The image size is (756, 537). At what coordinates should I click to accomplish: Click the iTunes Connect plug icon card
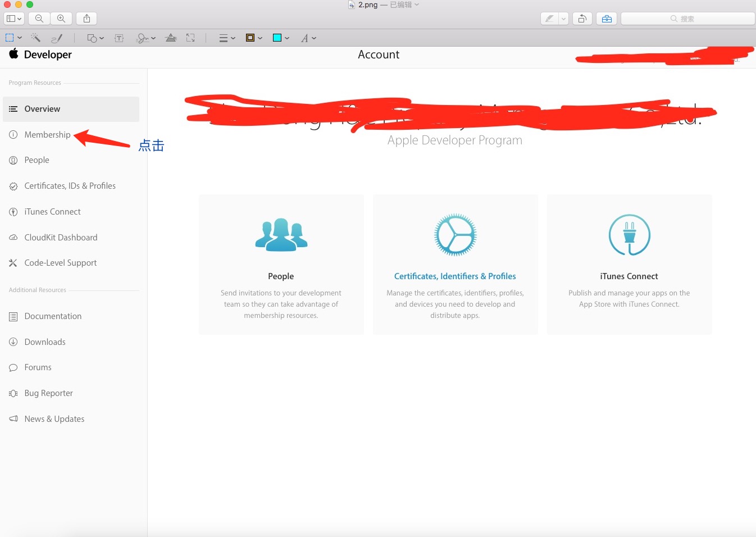tap(629, 235)
